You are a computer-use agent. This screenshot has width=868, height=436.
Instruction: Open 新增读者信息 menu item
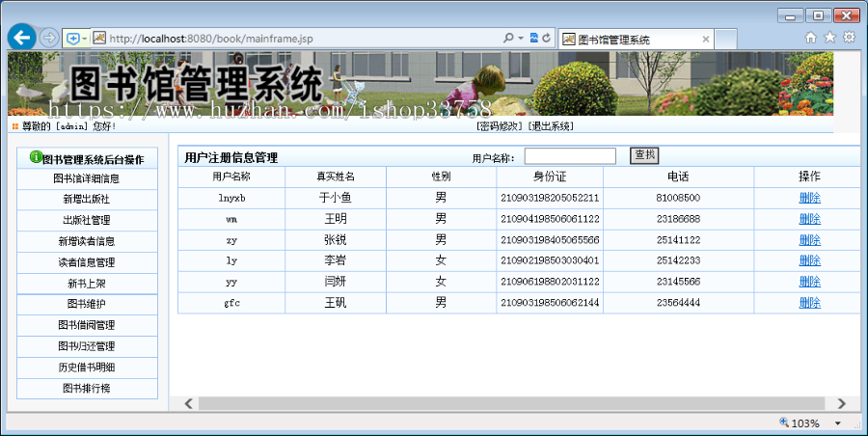(87, 241)
